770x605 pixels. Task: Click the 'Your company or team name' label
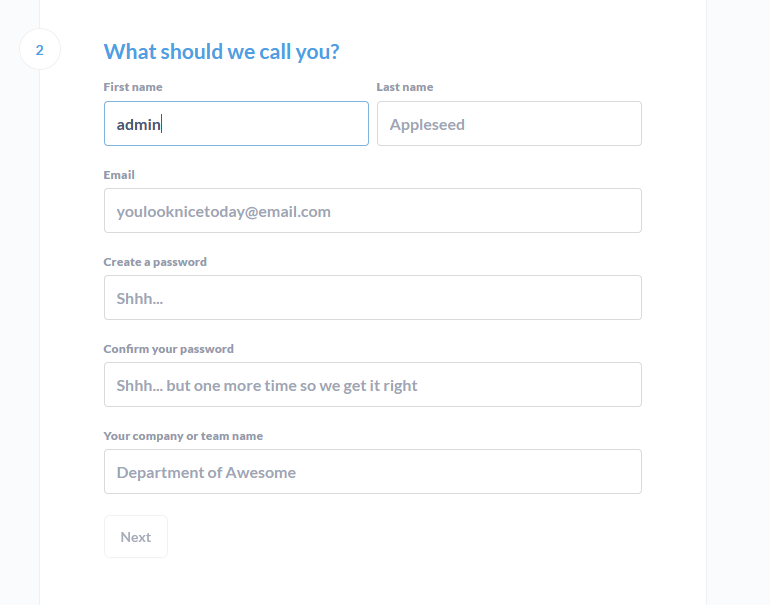tap(183, 436)
